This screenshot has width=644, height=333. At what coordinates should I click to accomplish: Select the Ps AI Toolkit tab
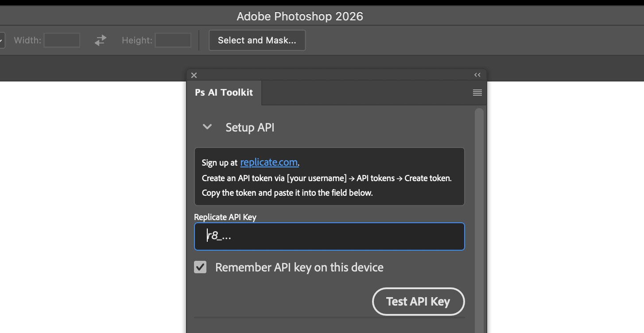[224, 93]
